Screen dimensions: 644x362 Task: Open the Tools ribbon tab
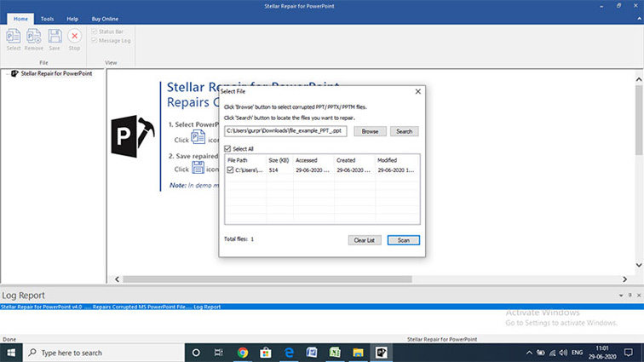click(47, 19)
